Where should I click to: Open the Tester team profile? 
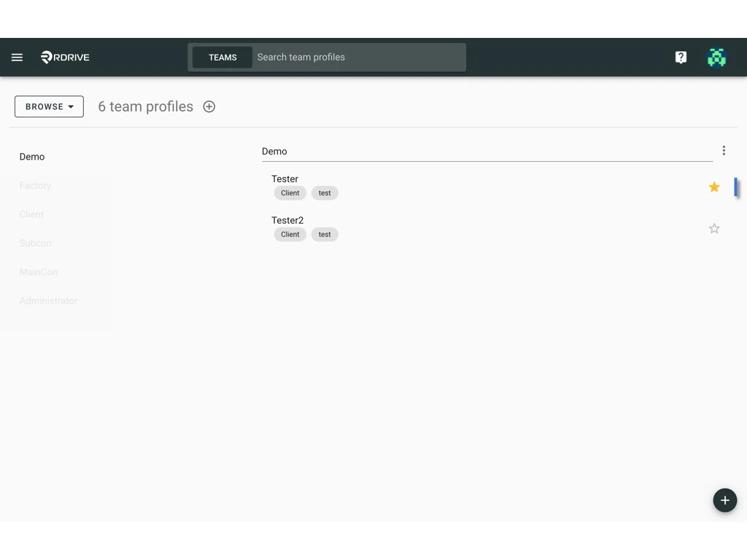(285, 179)
